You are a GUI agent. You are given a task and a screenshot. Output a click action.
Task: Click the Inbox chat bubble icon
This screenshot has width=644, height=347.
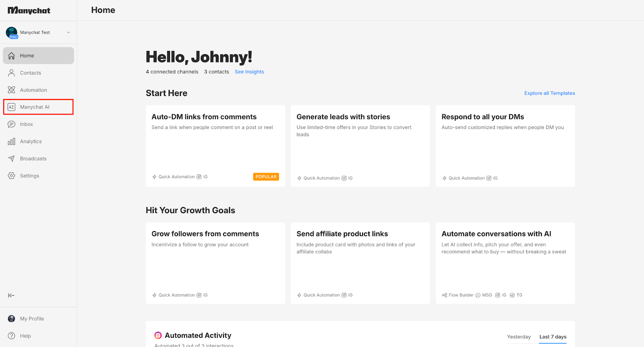[12, 124]
